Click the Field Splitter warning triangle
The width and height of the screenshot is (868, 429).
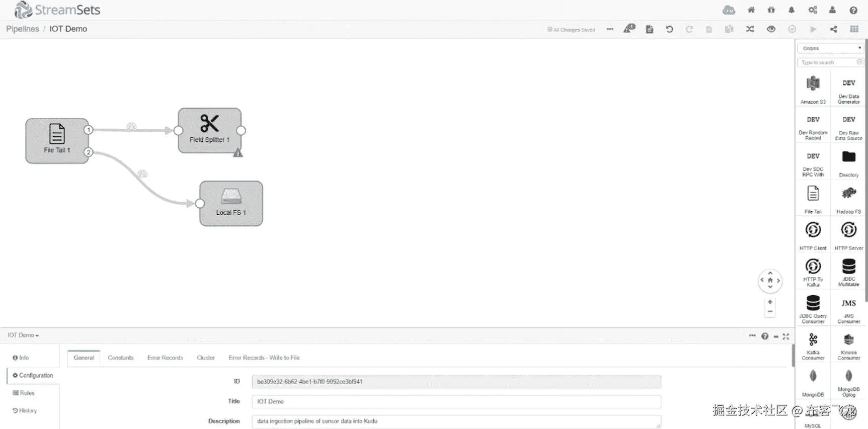pyautogui.click(x=238, y=152)
